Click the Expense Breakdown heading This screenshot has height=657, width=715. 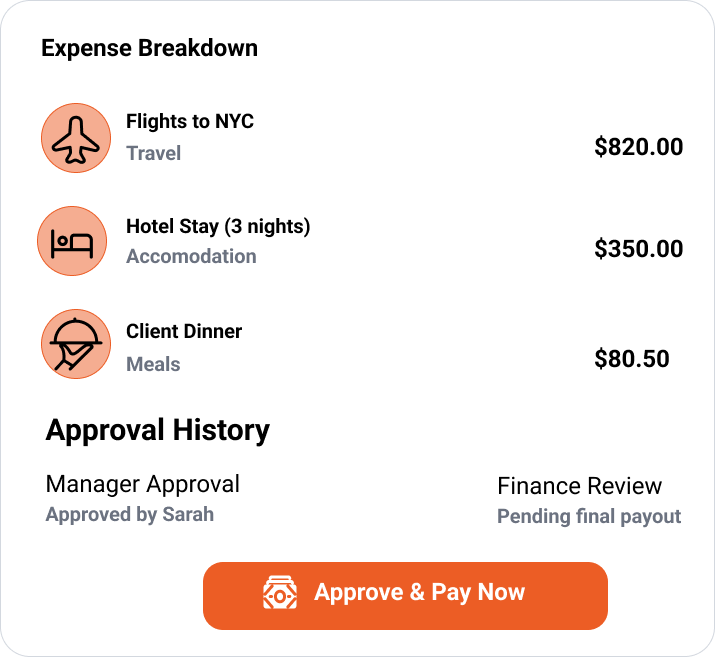coord(149,48)
